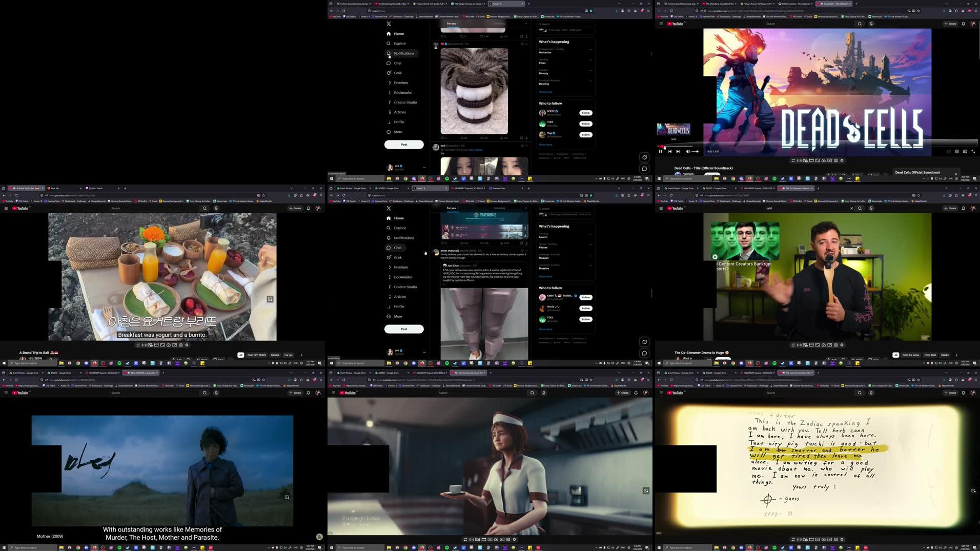Select For you tab in Platinum 2 X window
The image size is (980, 551).
pos(452,208)
